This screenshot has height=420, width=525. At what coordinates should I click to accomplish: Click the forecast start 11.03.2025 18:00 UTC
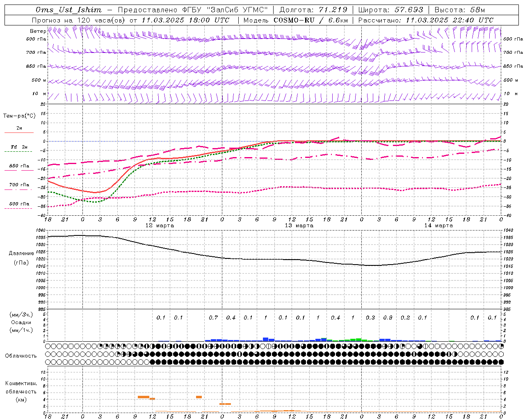(186, 20)
